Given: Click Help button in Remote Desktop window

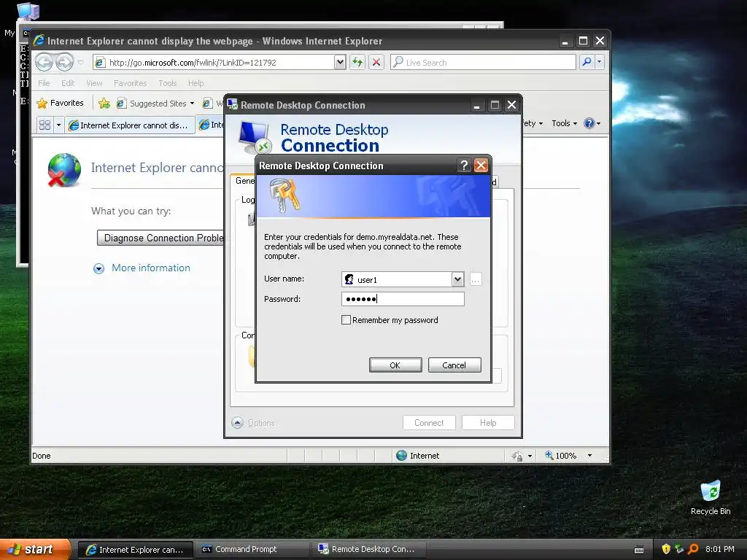Looking at the screenshot, I should click(488, 423).
